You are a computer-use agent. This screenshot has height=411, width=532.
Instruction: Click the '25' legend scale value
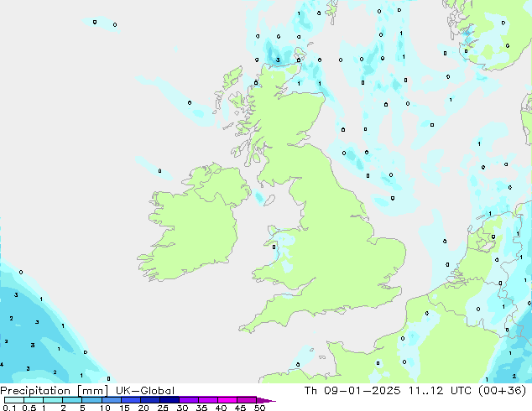(163, 408)
